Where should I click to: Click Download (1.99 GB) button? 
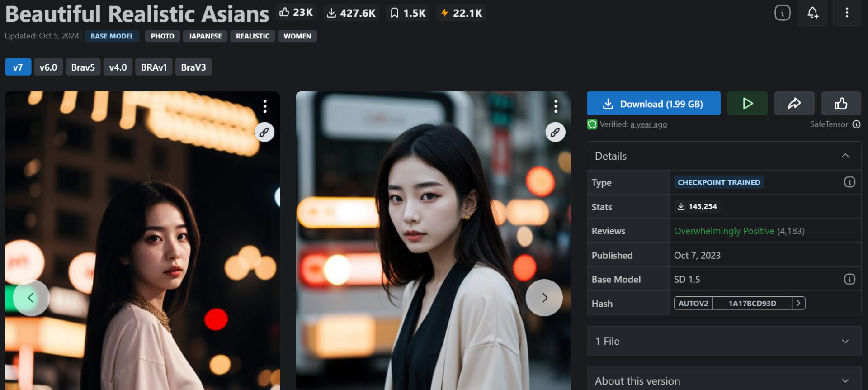pyautogui.click(x=653, y=104)
